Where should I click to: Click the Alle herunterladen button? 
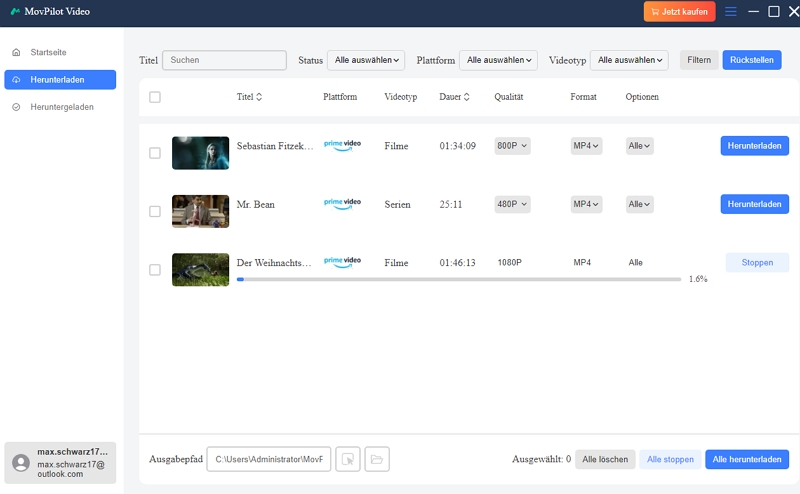[746, 459]
